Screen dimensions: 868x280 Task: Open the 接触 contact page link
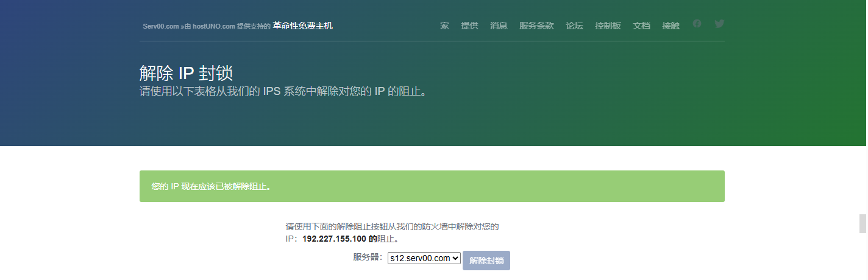pyautogui.click(x=671, y=26)
